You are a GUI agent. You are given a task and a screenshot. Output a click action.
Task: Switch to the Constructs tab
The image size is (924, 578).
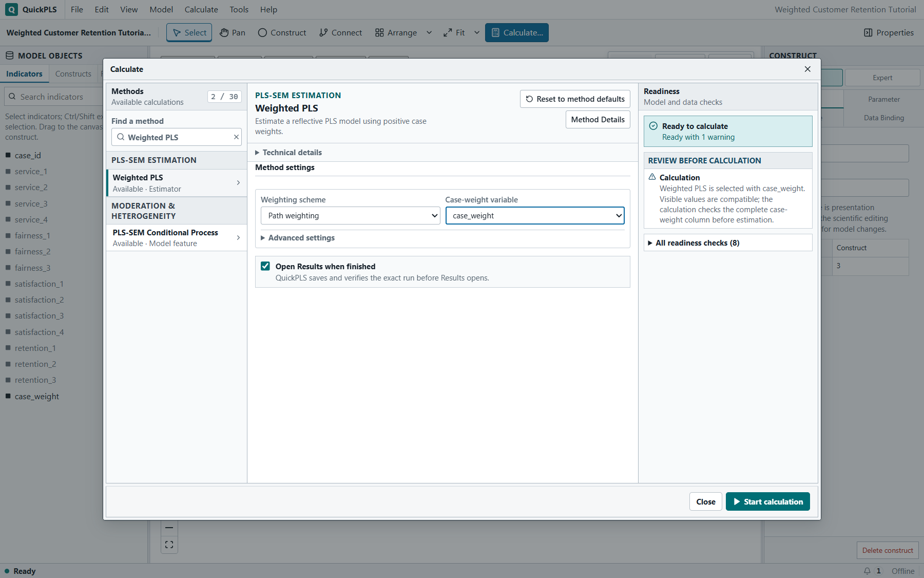73,74
